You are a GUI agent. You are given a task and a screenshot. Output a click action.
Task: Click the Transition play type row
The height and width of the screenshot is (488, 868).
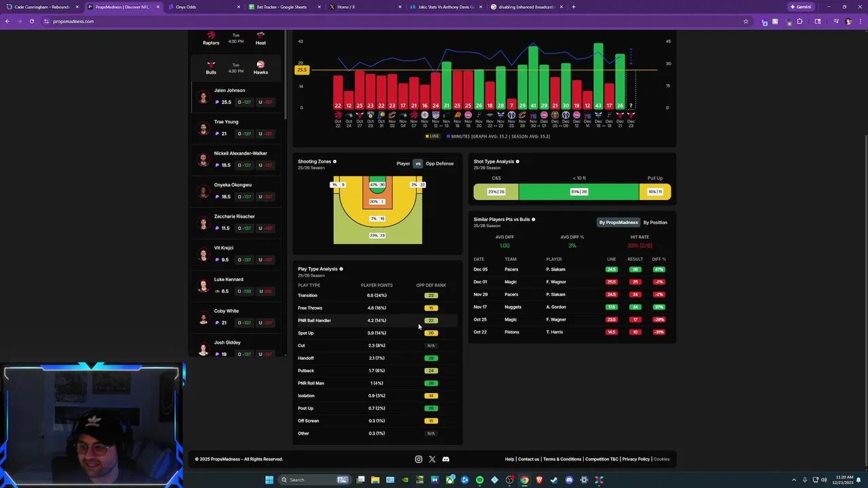point(377,296)
